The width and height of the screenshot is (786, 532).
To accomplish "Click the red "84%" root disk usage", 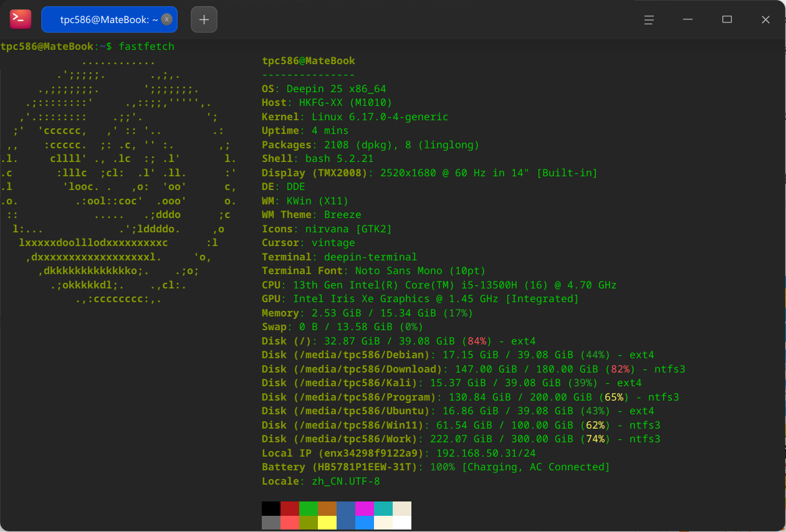I will [x=477, y=341].
